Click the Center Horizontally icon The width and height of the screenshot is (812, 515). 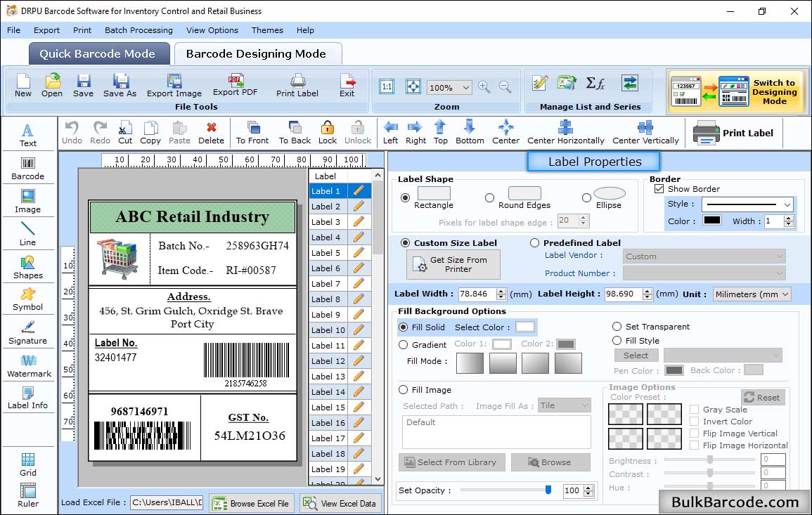point(565,133)
